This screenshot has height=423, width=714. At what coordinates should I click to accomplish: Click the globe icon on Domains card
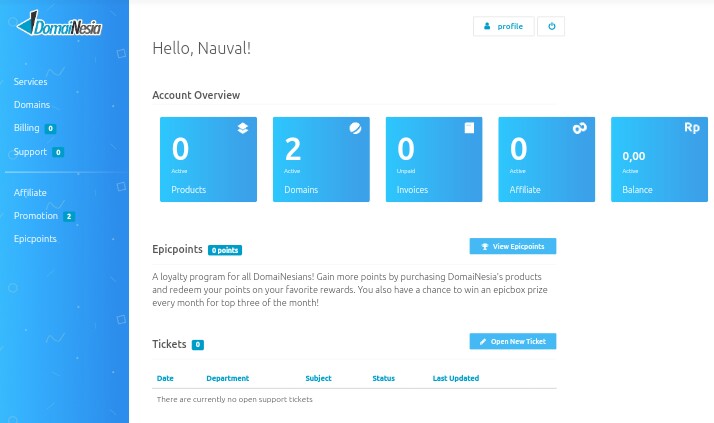(355, 128)
